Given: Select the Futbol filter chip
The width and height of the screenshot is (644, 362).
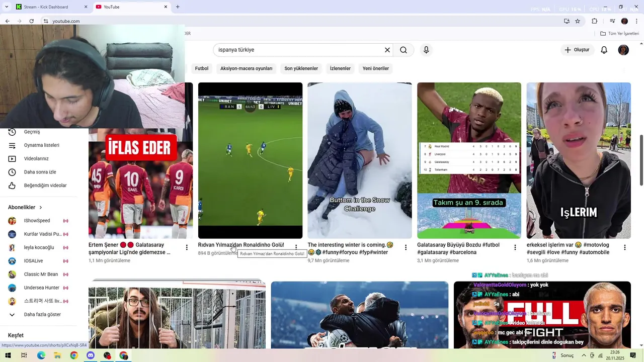Looking at the screenshot, I should point(202,68).
